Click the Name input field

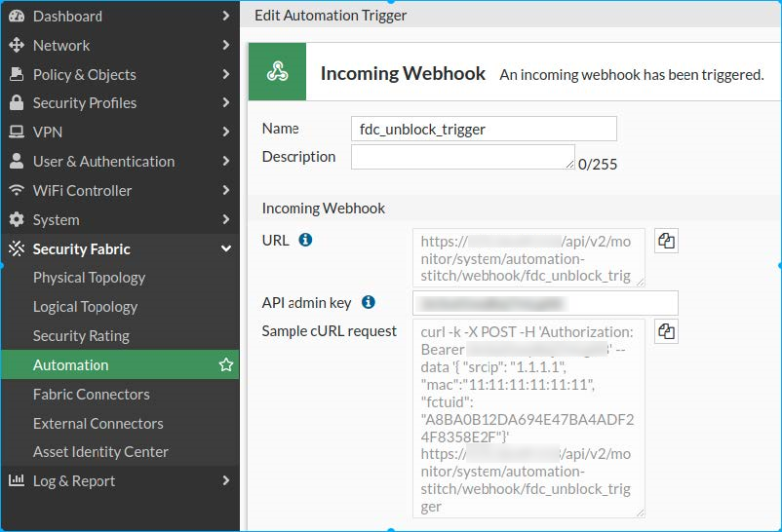[484, 129]
